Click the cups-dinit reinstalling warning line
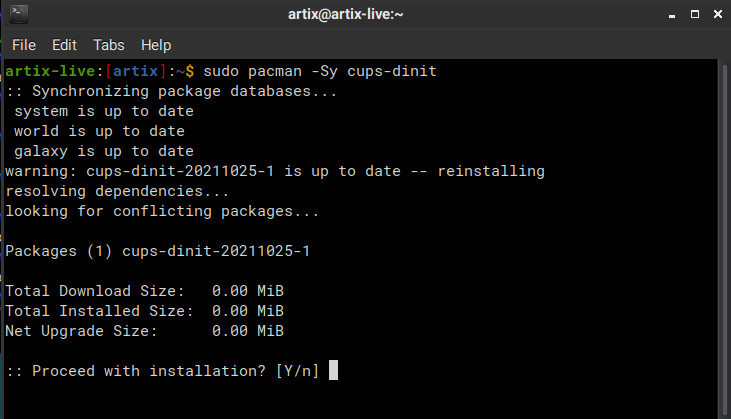This screenshot has width=731, height=419. point(275,171)
